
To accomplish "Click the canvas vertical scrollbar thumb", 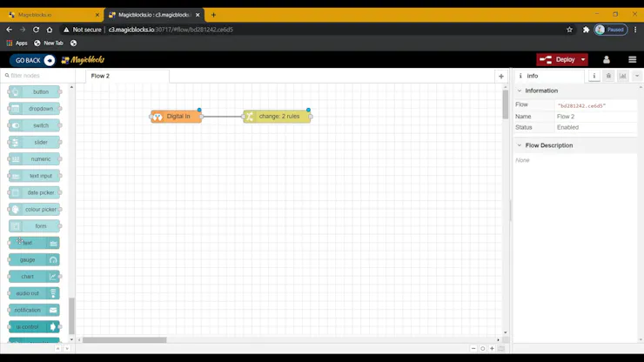I will (505, 104).
